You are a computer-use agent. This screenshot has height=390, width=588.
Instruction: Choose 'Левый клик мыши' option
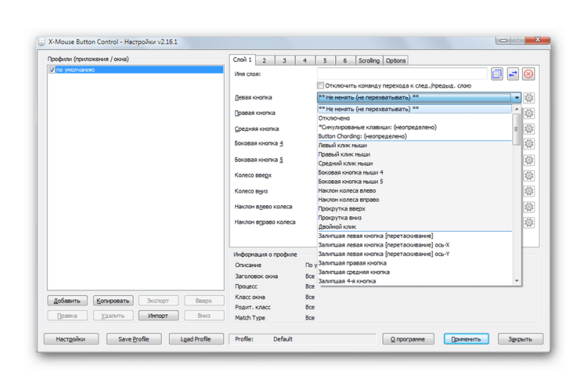pos(415,145)
